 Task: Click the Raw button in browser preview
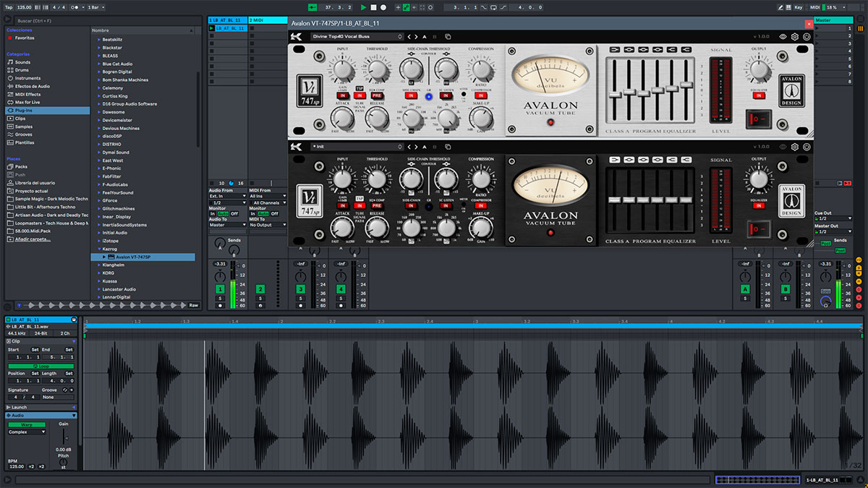(x=193, y=305)
